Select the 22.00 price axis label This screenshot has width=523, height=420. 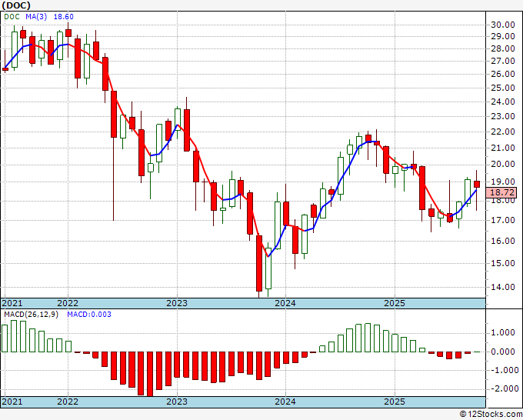click(503, 132)
